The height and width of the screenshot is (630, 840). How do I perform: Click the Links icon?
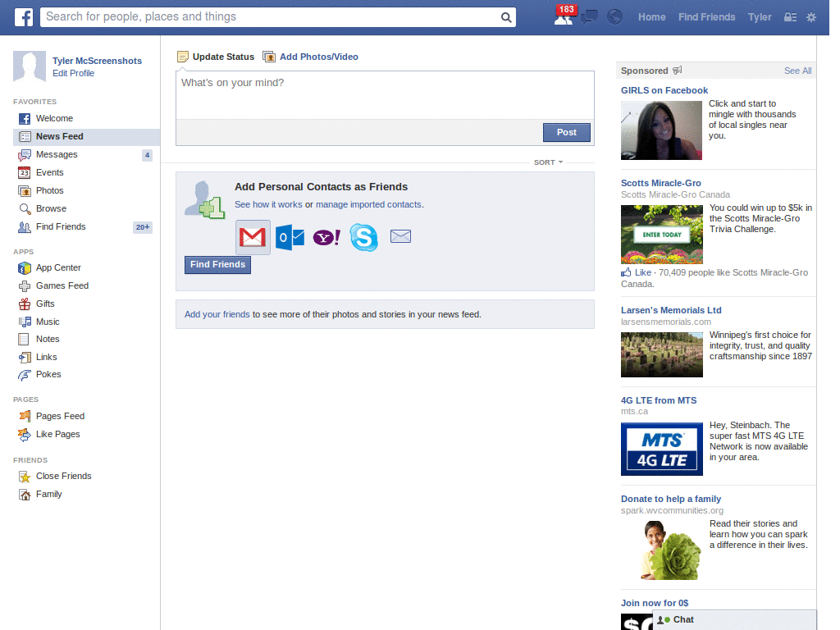pos(25,358)
